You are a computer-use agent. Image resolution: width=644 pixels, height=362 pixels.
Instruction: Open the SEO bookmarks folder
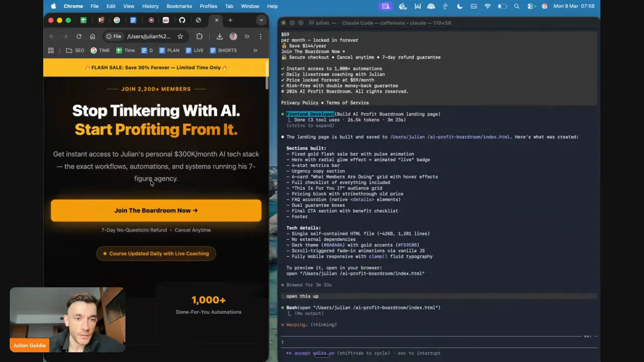[75, 50]
